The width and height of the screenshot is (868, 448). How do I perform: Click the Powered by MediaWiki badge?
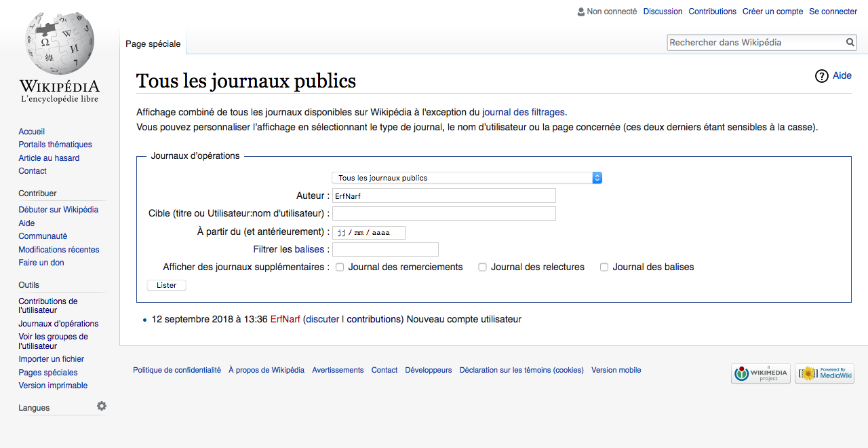[x=825, y=373]
